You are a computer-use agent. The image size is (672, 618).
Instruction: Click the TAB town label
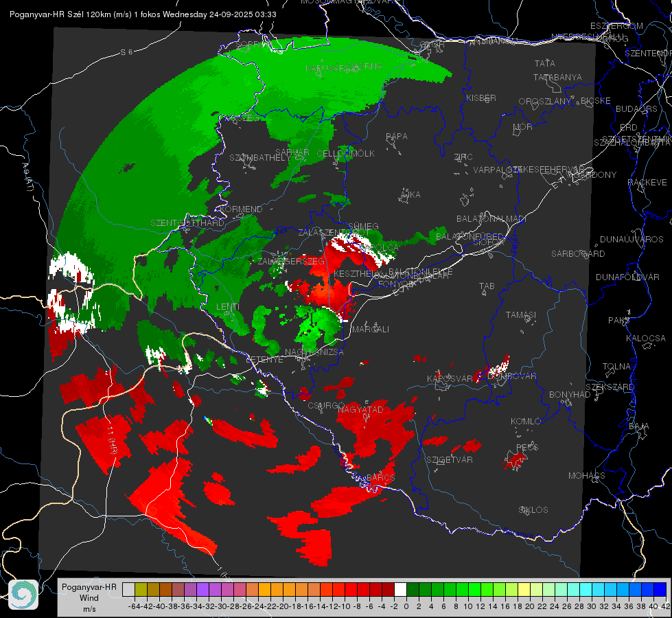(x=487, y=286)
